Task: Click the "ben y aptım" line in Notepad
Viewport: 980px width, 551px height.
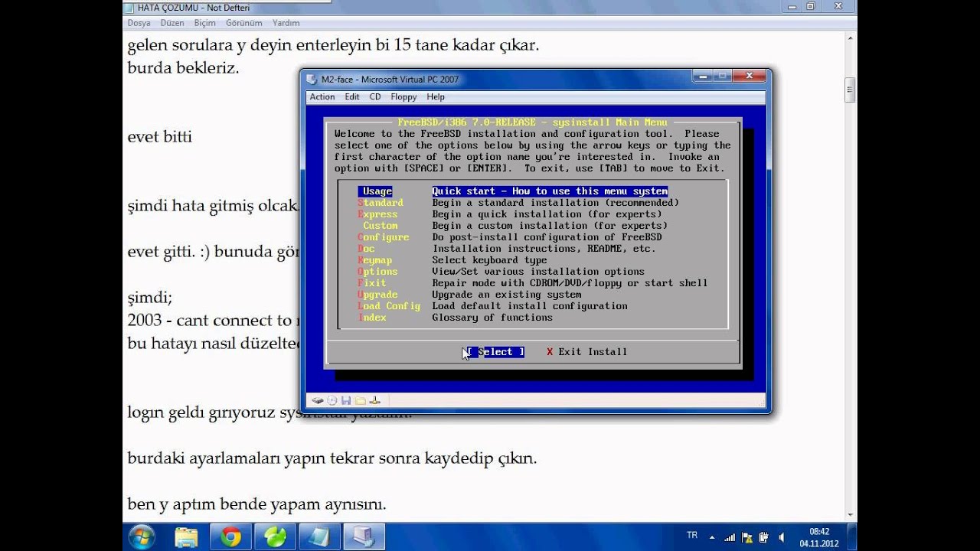Action: point(256,504)
